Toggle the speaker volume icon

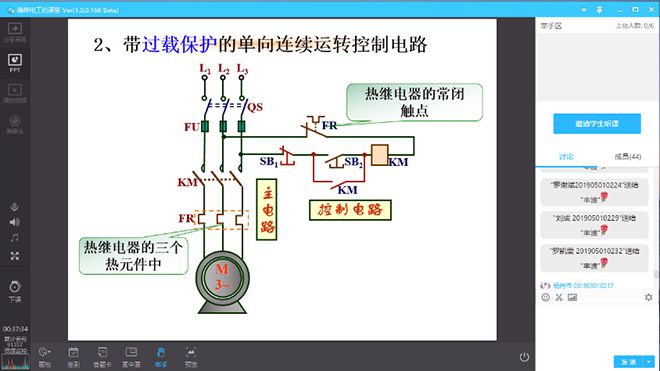click(x=14, y=222)
